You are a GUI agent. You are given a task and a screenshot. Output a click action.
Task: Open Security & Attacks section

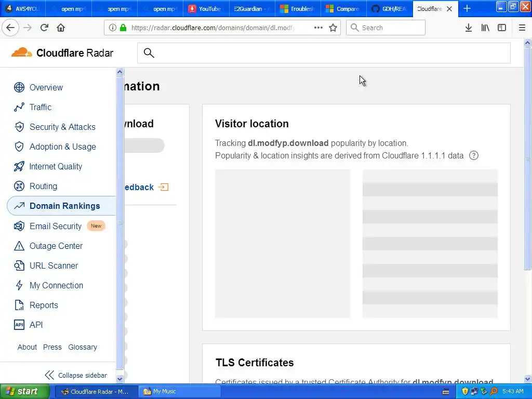(x=62, y=127)
